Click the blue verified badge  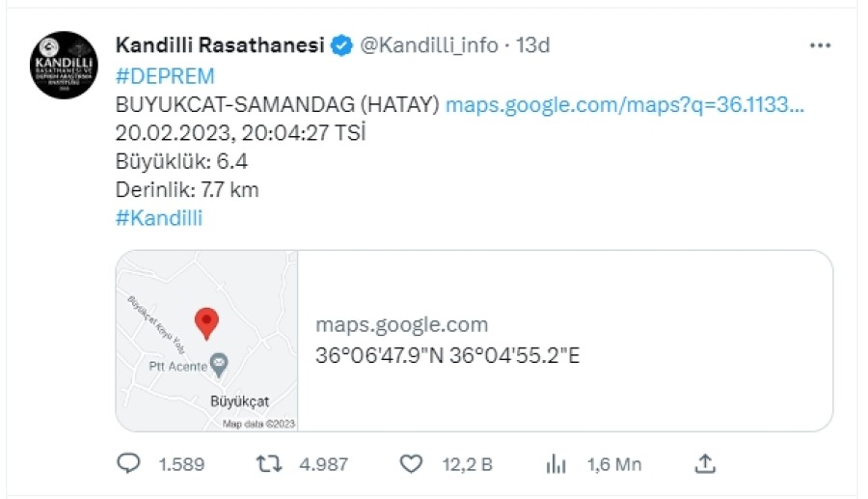point(340,45)
